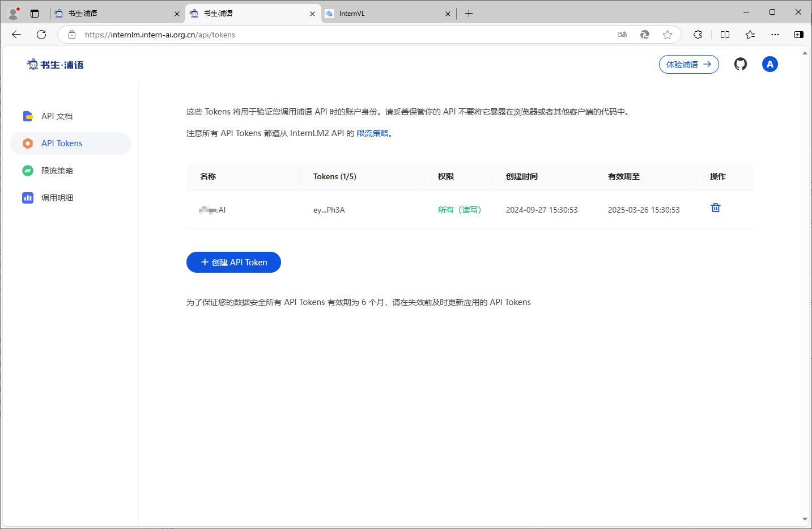This screenshot has width=812, height=529.
Task: Open split screen view icon
Action: click(x=725, y=35)
